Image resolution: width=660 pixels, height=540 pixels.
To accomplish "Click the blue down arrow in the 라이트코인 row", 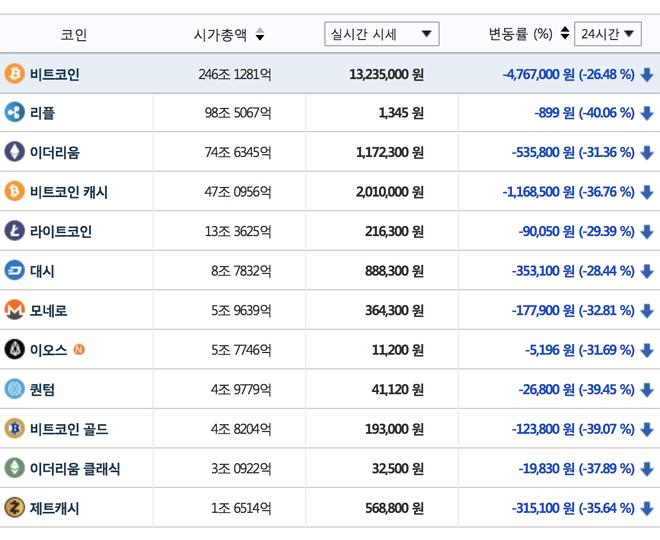I will point(647,232).
